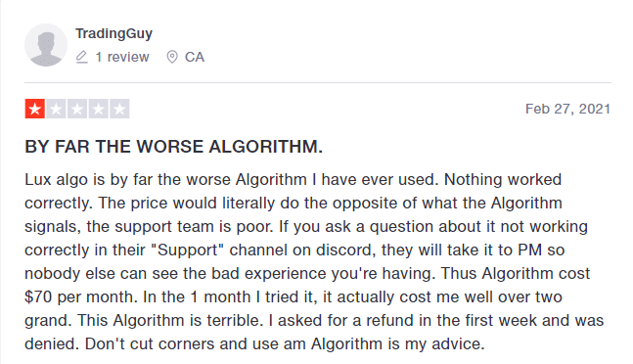Select the second gray rating star

point(56,109)
